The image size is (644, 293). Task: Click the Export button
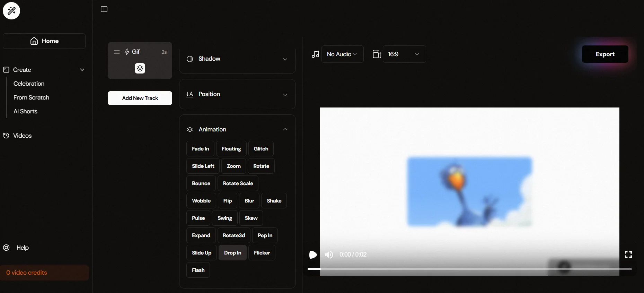(x=605, y=54)
